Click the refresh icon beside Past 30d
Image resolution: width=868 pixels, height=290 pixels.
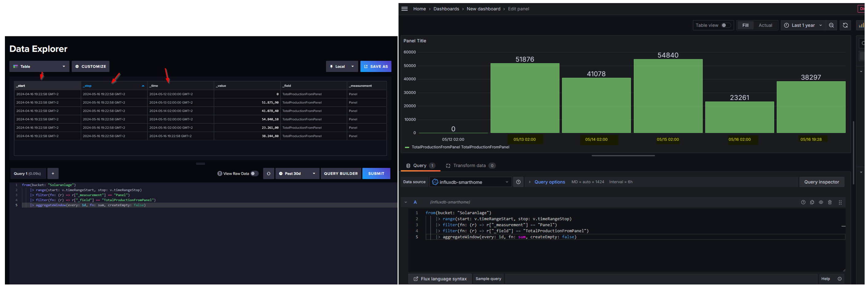point(269,174)
